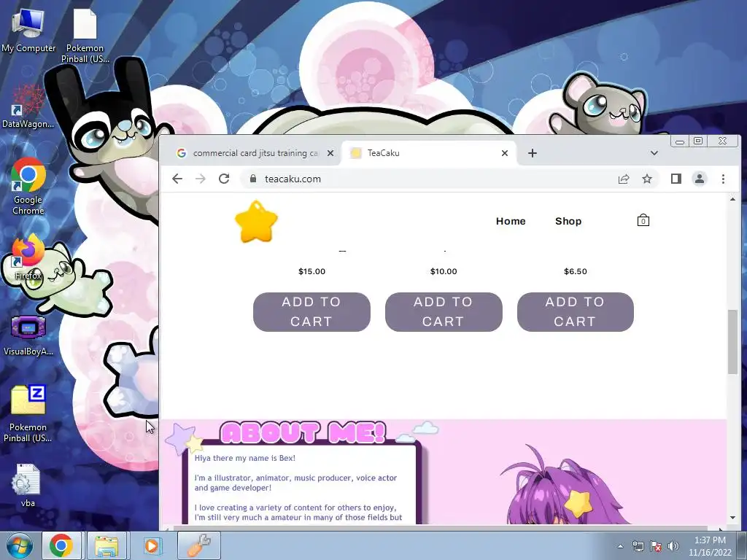
Task: Add the $6.50 item to cart
Action: click(x=576, y=312)
